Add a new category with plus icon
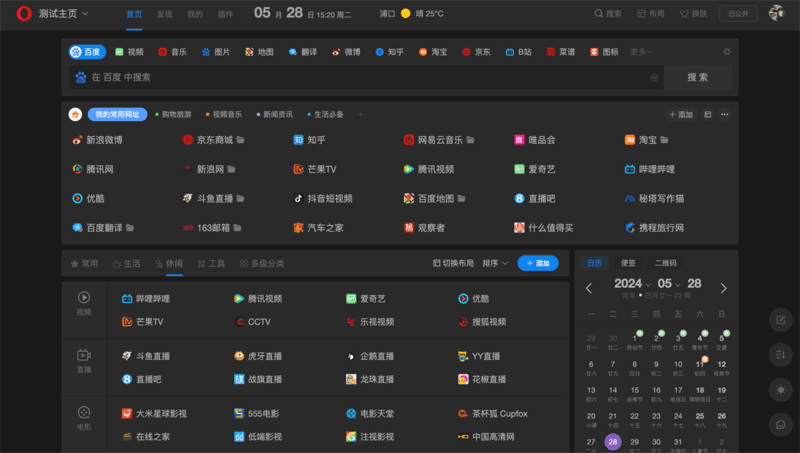The image size is (800, 453). point(360,114)
